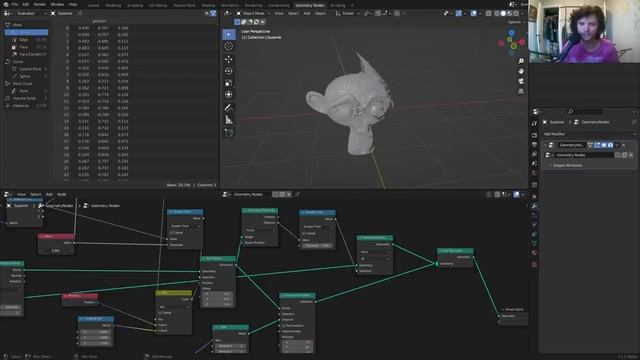Click the zoom magnifier viewport navigation icon
The width and height of the screenshot is (640, 360).
[x=521, y=61]
